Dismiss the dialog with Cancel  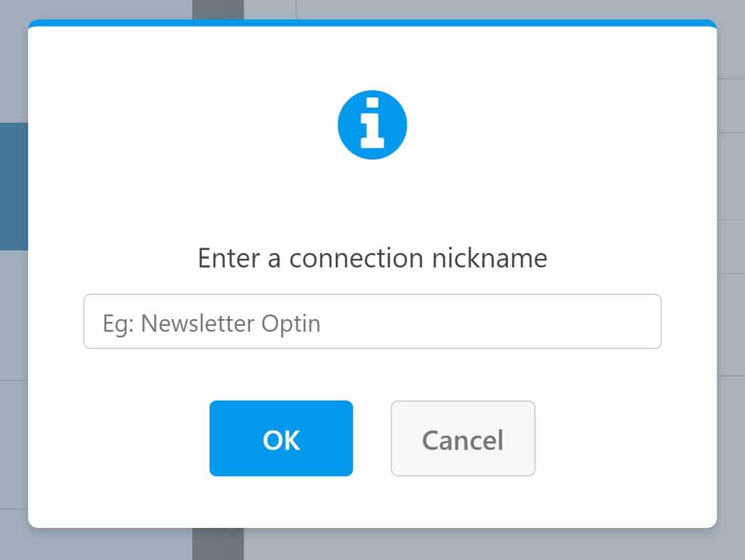463,438
